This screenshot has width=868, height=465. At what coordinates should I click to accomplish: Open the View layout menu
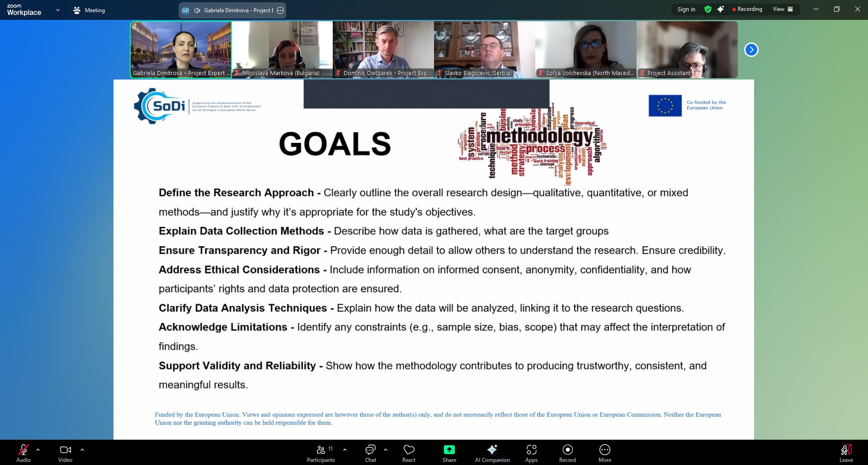pos(783,9)
